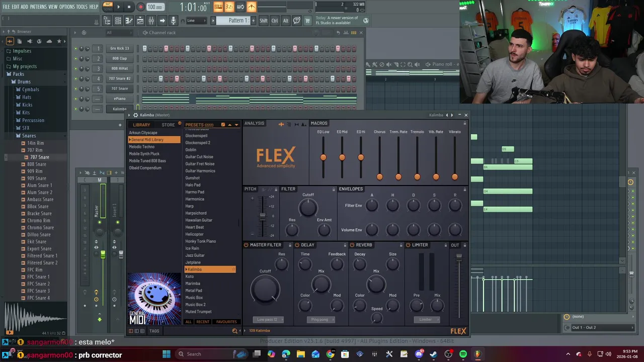Toggle the Macros section lock icon
This screenshot has width=644, height=362.
point(464,123)
